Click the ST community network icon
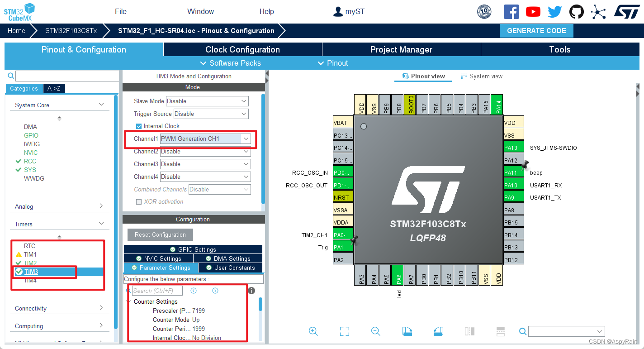The image size is (644, 349). pyautogui.click(x=598, y=11)
